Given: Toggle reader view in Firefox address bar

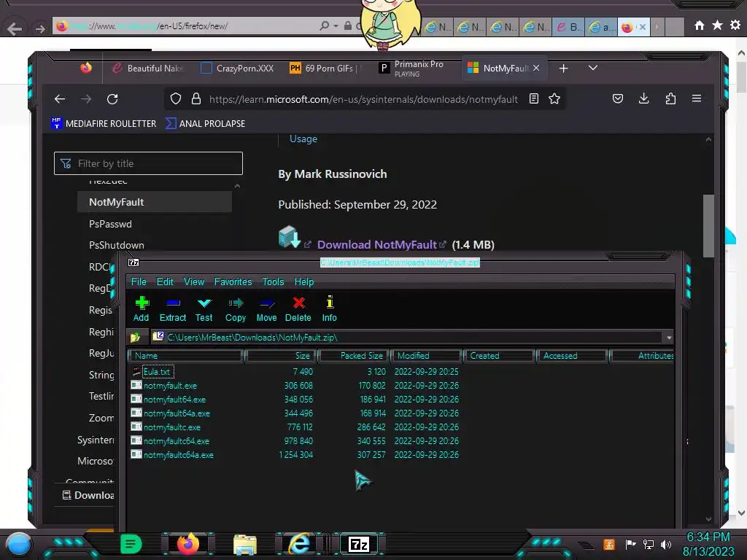Looking at the screenshot, I should (533, 98).
